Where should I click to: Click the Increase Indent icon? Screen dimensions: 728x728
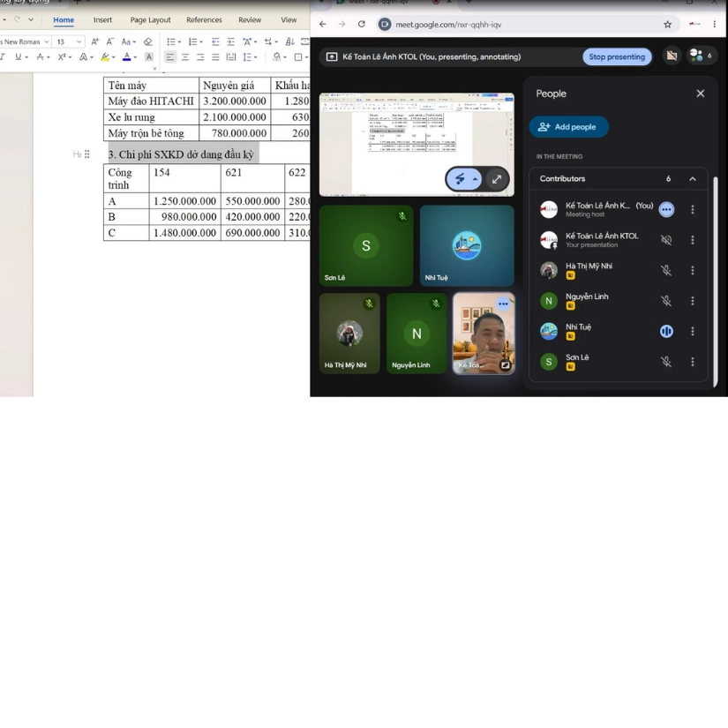230,41
